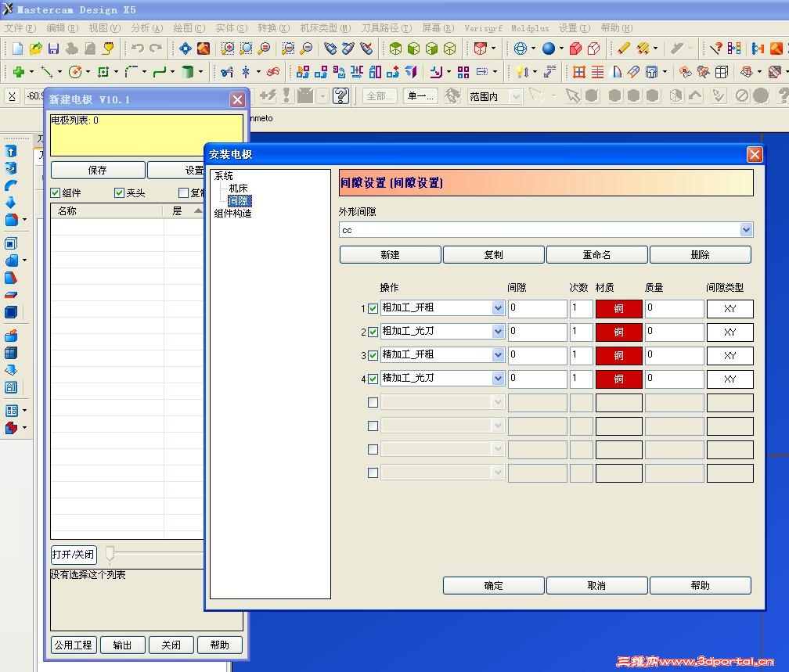Open the 刀具路径(T) menu

coord(387,28)
